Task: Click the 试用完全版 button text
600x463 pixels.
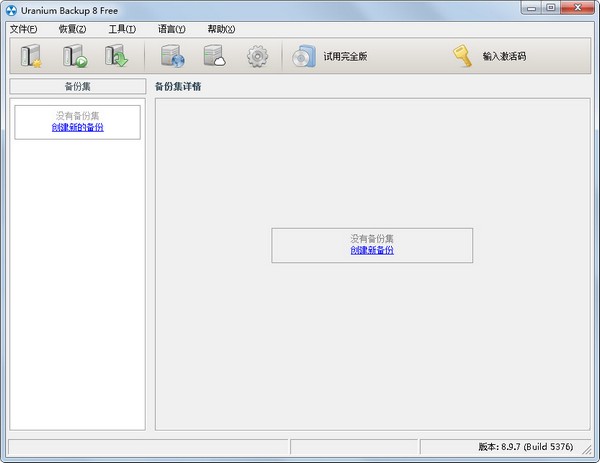Action: pyautogui.click(x=345, y=57)
